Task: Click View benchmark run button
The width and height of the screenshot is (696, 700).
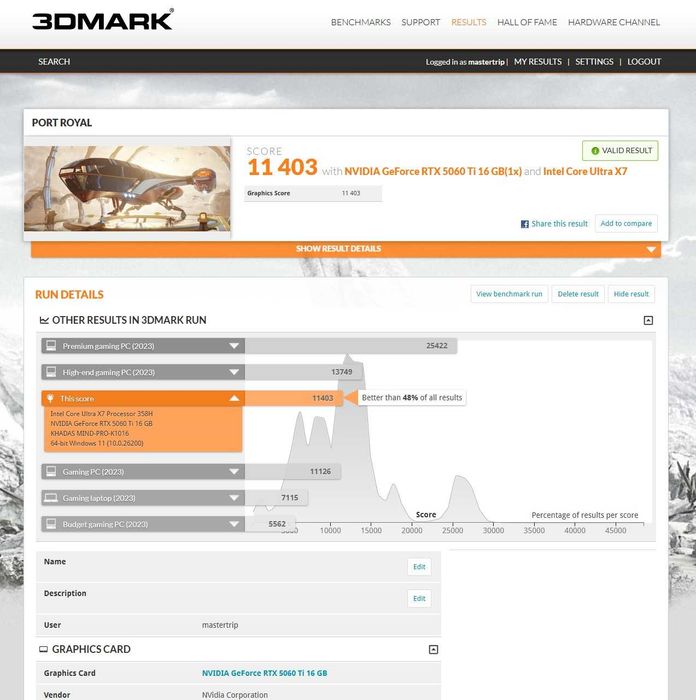Action: pyautogui.click(x=509, y=294)
